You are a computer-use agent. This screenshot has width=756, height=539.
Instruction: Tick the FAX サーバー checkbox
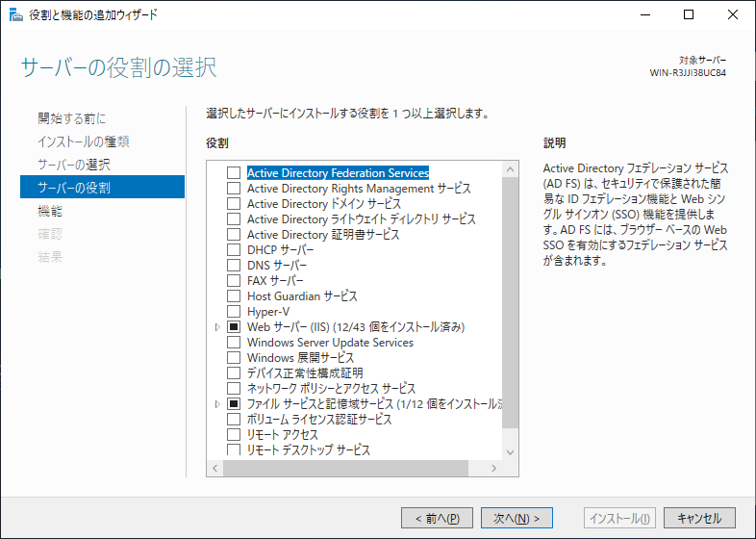[234, 281]
